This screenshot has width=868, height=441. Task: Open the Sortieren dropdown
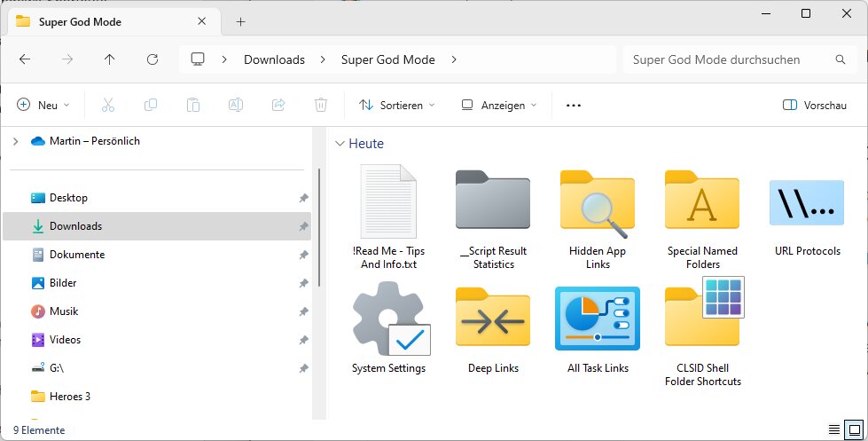397,105
